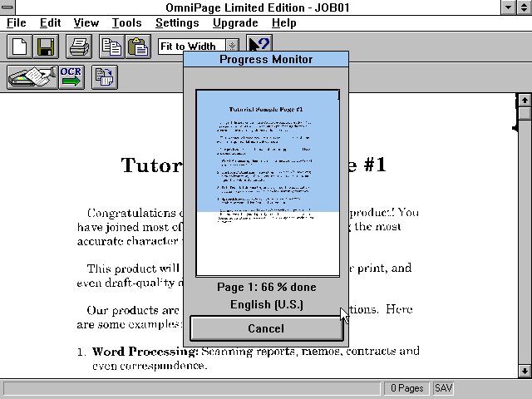Click the Copy icon in toolbar
The width and height of the screenshot is (532, 399).
(x=111, y=47)
